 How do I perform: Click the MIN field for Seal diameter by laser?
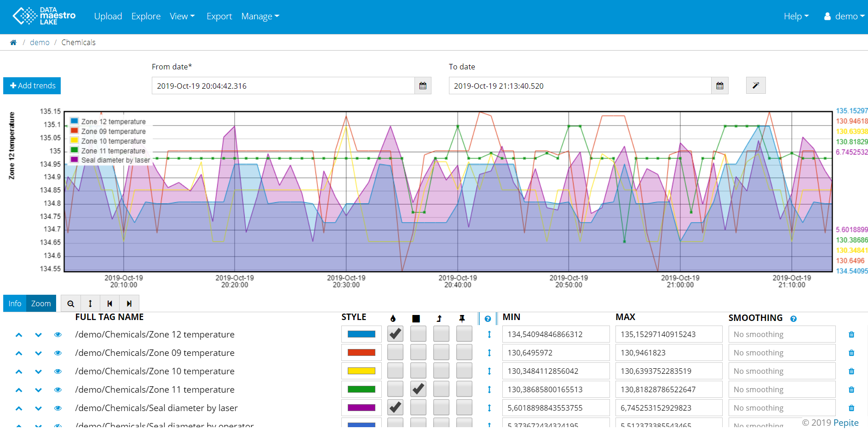pos(556,408)
